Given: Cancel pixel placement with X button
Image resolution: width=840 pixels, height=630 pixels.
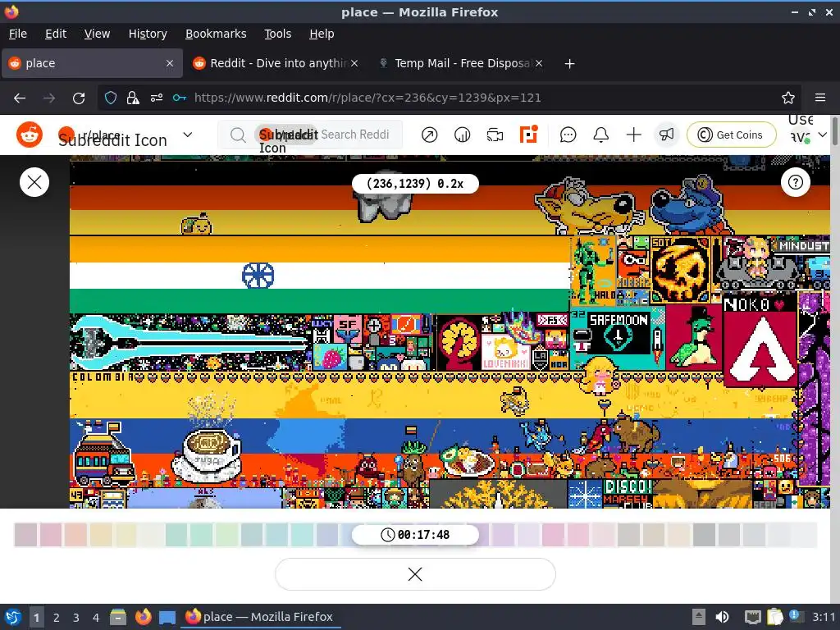Looking at the screenshot, I should (415, 574).
